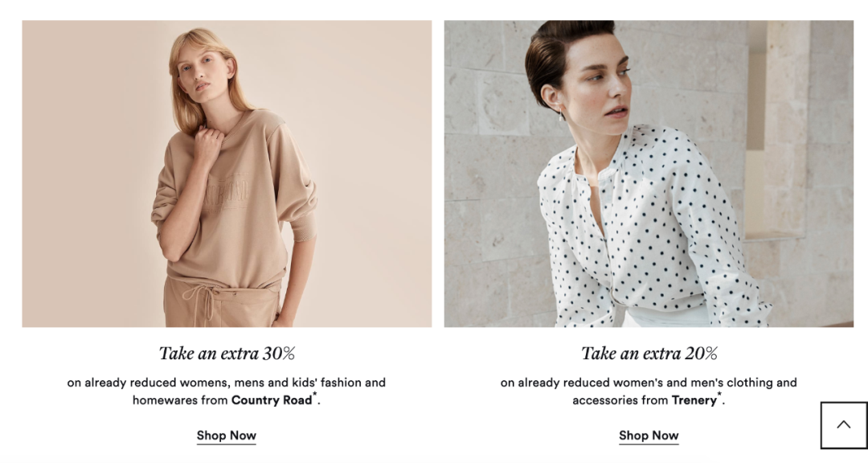Screen dimensions: 868x463
Task: Click the bold Country Road brand name
Action: coord(272,399)
